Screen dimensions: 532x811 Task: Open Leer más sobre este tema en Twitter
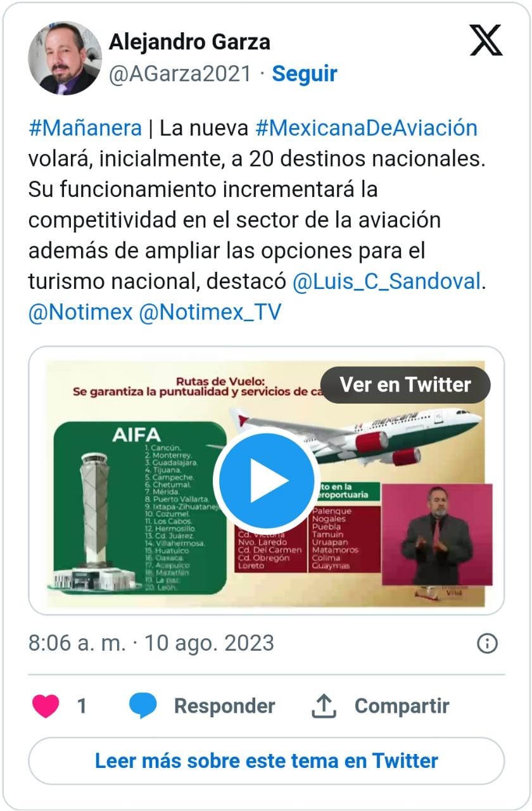pos(267,761)
